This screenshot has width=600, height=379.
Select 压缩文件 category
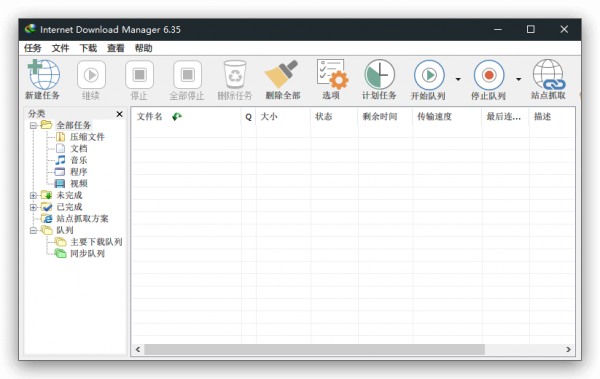coord(87,137)
